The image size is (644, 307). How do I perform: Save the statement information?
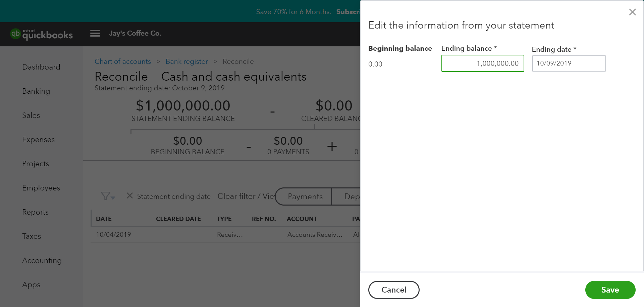(x=610, y=290)
